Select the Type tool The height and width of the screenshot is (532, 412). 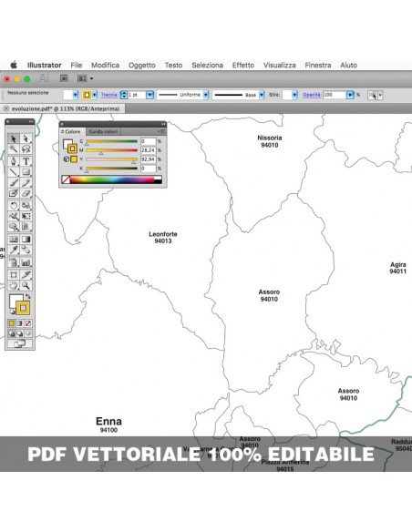[26, 161]
